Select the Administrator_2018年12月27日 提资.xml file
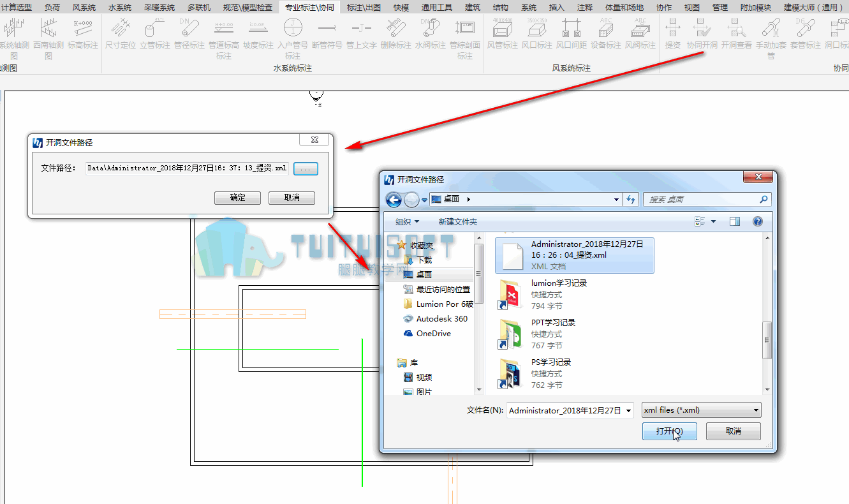The width and height of the screenshot is (849, 504). click(575, 255)
